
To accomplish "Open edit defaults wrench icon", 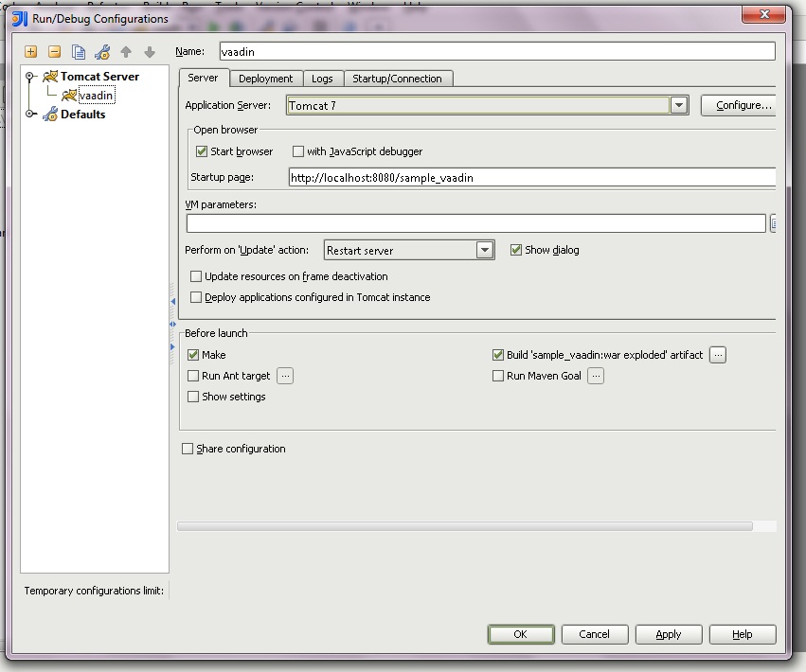I will click(x=102, y=52).
